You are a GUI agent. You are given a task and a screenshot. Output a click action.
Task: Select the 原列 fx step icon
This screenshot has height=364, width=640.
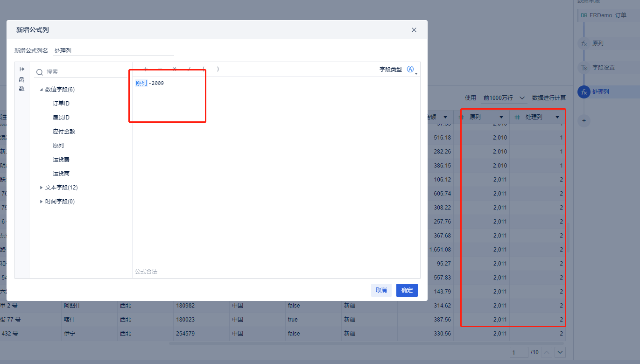[584, 43]
